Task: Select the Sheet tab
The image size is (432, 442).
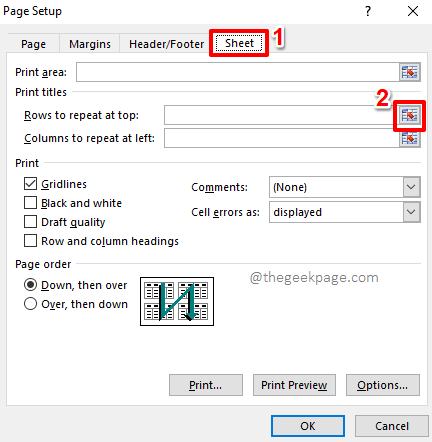Action: click(x=239, y=43)
